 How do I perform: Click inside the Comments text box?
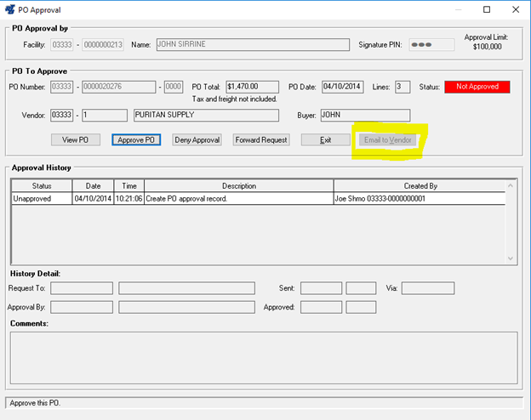[263, 357]
